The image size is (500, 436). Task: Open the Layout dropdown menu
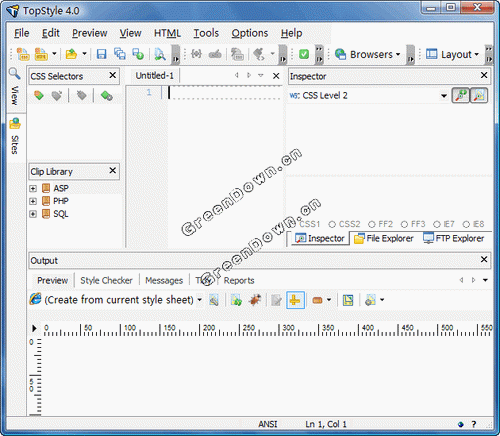pyautogui.click(x=452, y=54)
